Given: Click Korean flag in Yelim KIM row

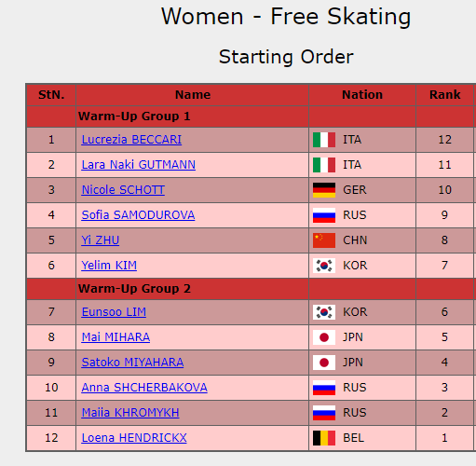Looking at the screenshot, I should pyautogui.click(x=324, y=266).
